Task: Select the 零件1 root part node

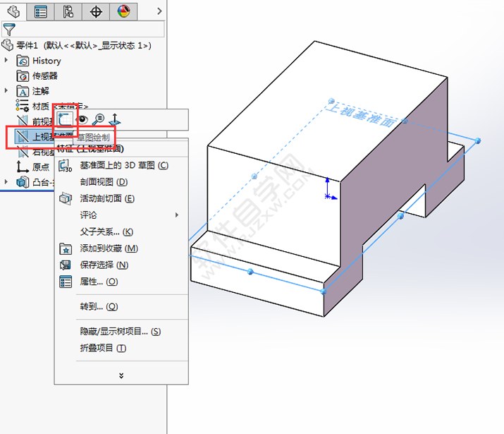Action: click(77, 45)
